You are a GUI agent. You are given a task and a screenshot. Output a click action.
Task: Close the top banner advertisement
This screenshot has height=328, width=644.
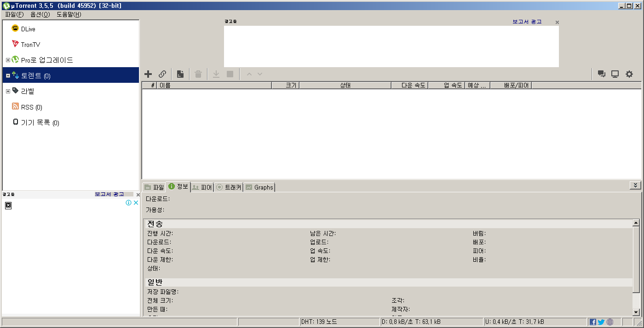click(557, 22)
